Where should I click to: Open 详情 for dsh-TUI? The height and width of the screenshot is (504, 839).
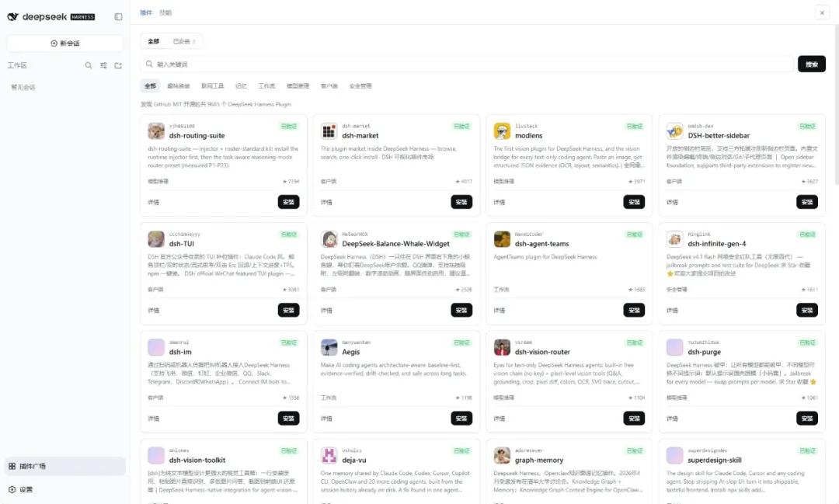point(154,311)
